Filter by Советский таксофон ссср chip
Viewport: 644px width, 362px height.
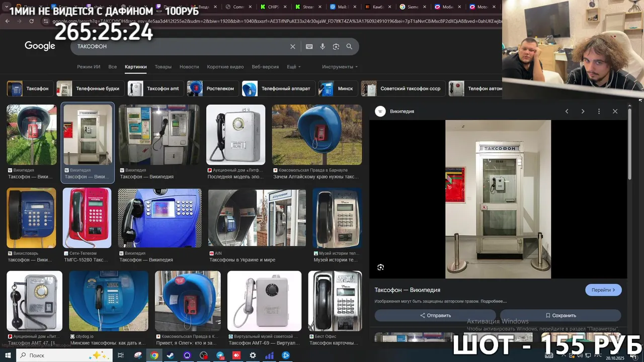403,88
